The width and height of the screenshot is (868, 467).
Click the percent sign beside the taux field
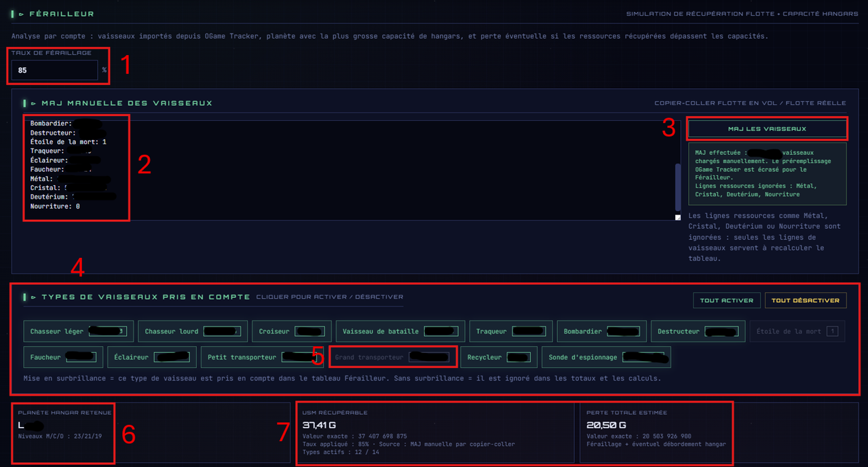pyautogui.click(x=105, y=70)
